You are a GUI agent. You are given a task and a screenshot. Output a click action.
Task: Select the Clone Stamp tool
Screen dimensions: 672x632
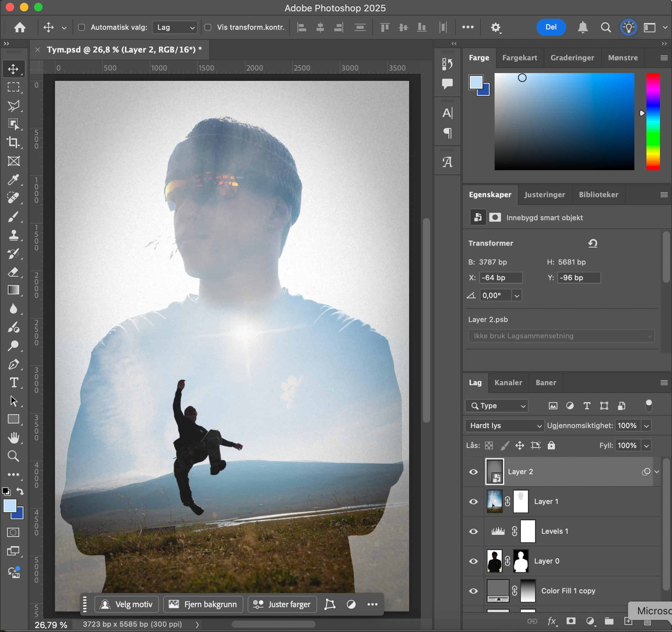coord(13,235)
